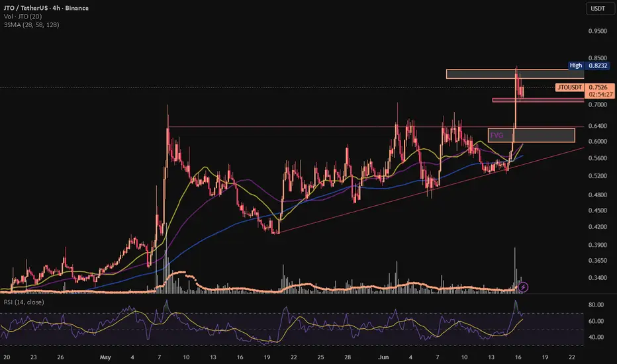Viewport: 617px width, 364px height.
Task: Click the May date label on time axis
Action: point(105,357)
